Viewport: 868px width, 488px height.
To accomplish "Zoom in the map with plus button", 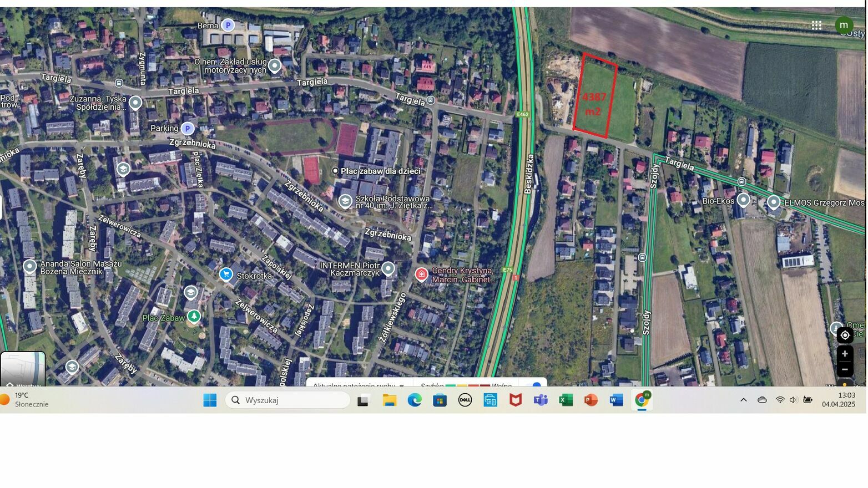I will [844, 354].
